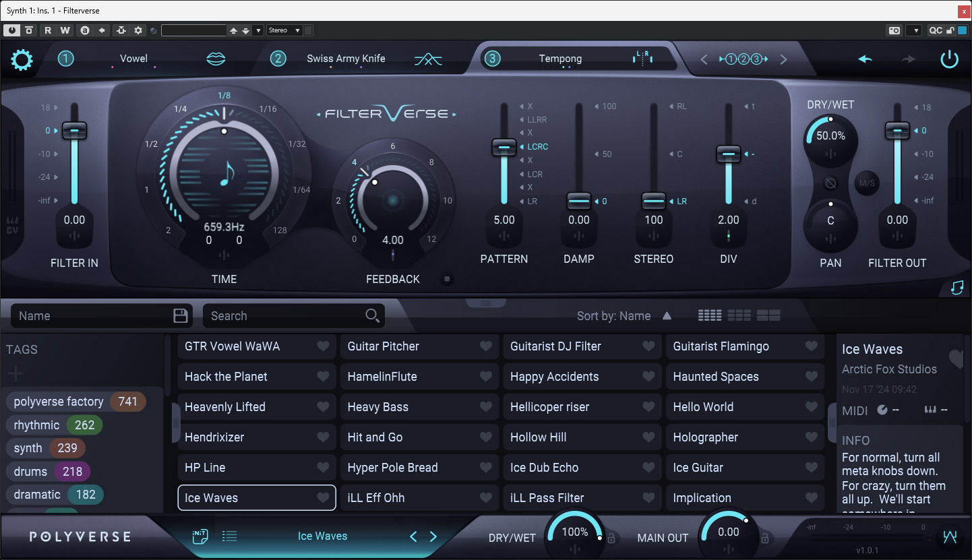This screenshot has height=560, width=972.
Task: Click the DAMP slider handle
Action: (579, 200)
